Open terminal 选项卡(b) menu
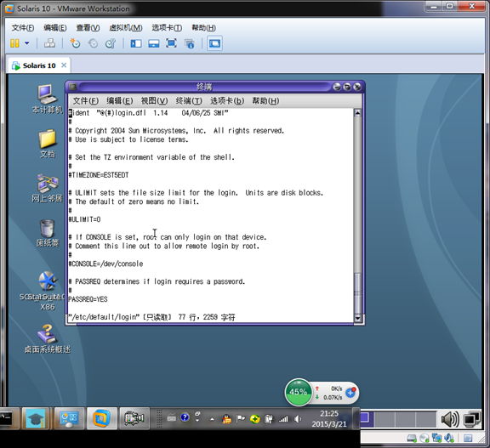 point(227,101)
